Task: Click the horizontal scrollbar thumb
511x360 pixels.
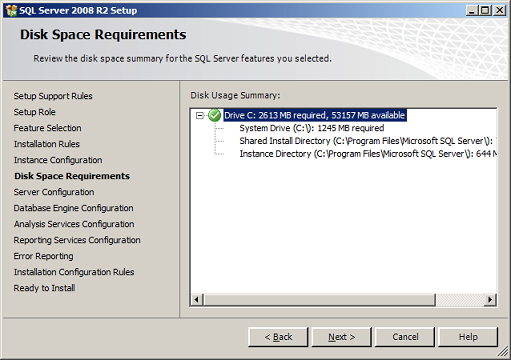Action: click(319, 299)
